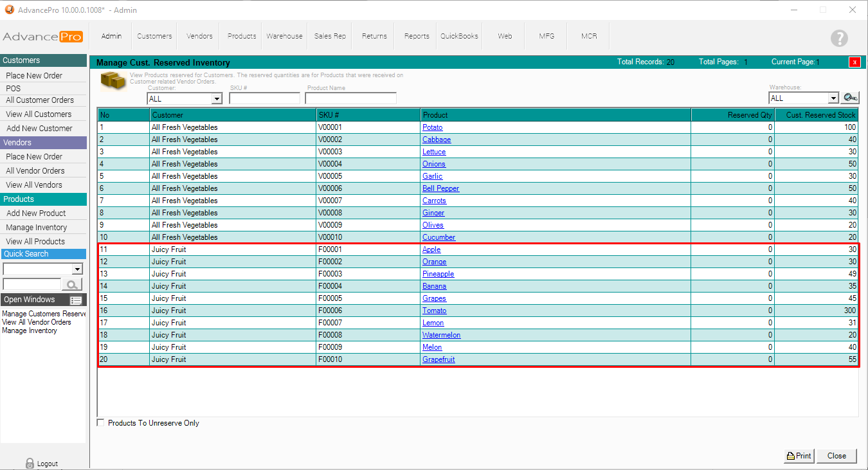Open the Reports menu
868x470 pixels.
click(x=417, y=36)
